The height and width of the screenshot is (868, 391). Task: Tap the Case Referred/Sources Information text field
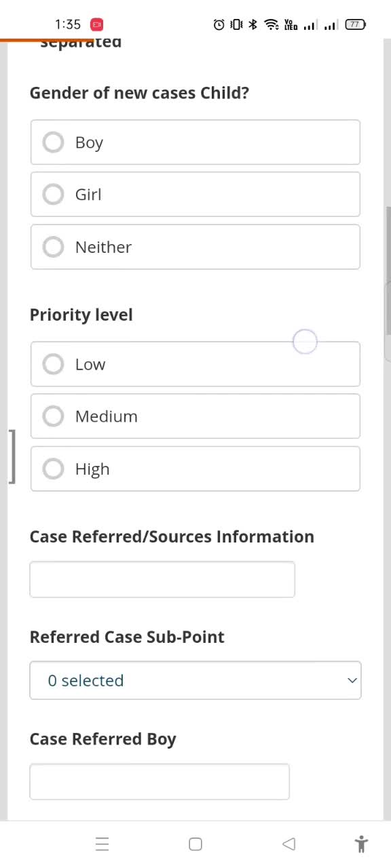162,579
